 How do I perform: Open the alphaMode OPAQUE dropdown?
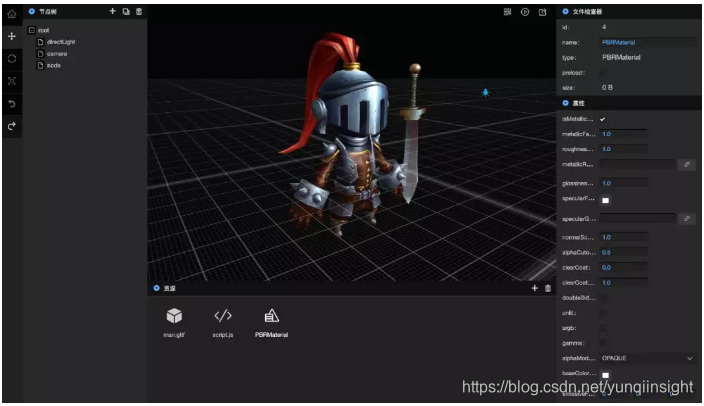coord(647,358)
